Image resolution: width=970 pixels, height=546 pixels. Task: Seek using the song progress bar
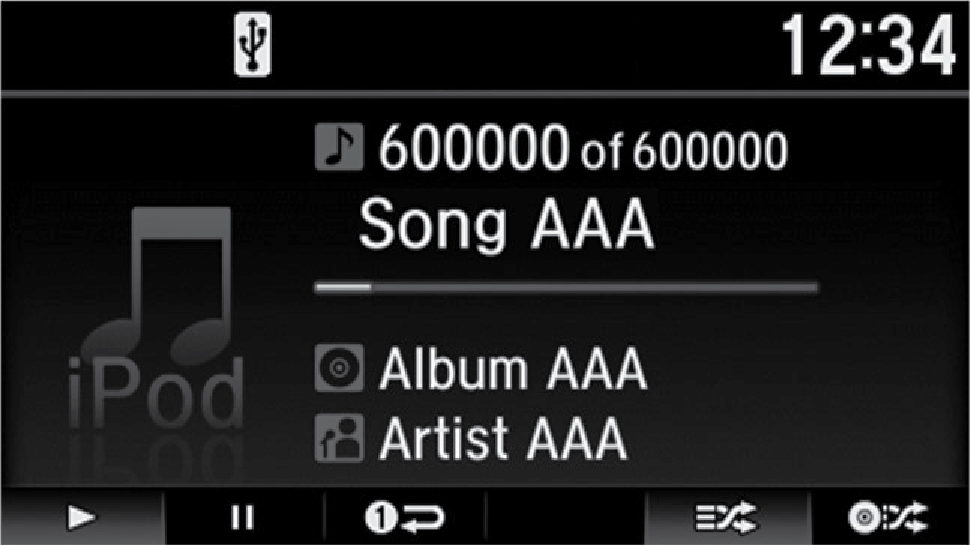click(x=566, y=287)
